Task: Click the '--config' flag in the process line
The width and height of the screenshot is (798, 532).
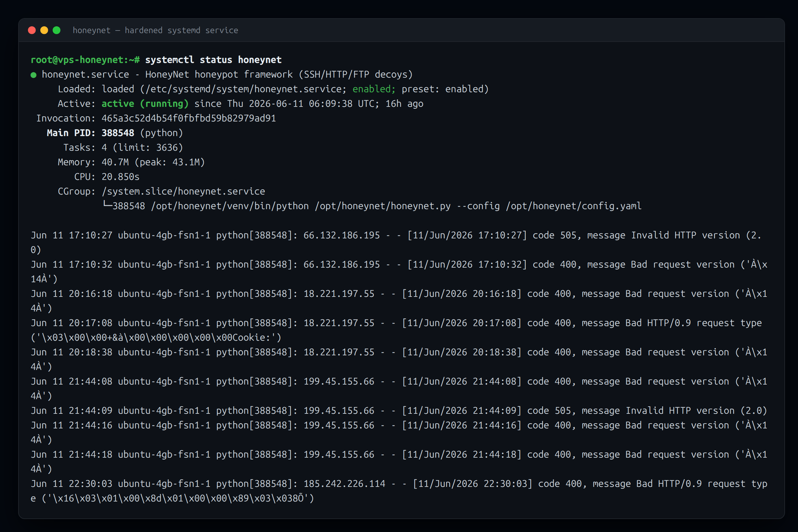Action: pos(478,206)
